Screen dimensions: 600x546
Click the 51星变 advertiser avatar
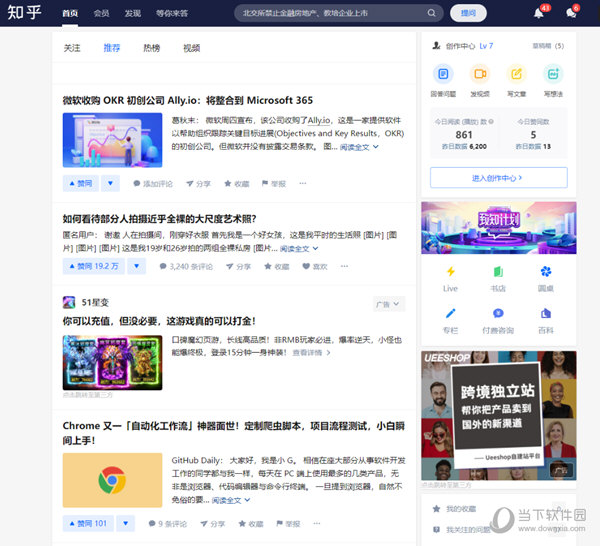pyautogui.click(x=69, y=302)
